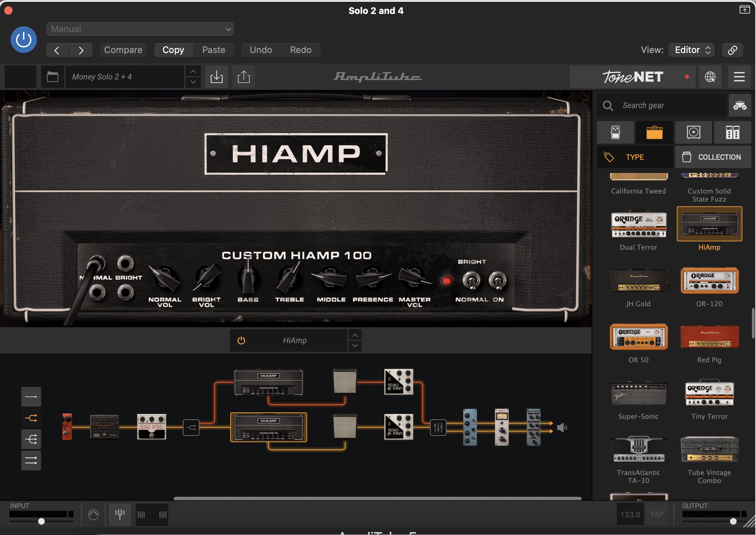Open the hamburger main menu
756x535 pixels.
point(739,77)
